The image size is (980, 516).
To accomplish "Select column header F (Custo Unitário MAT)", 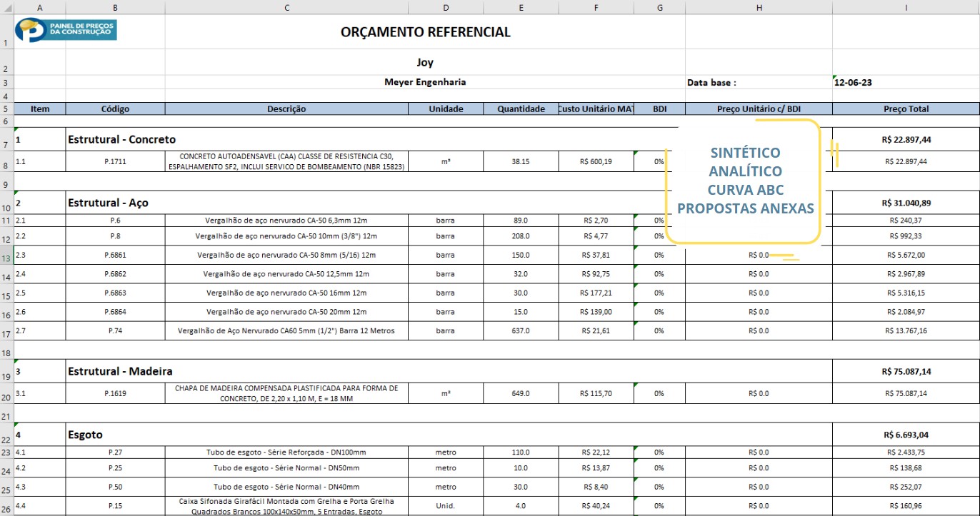I will tap(596, 7).
